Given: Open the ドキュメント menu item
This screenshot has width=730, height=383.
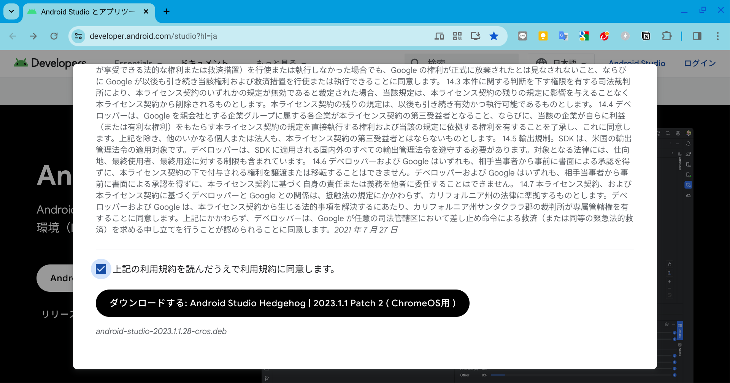Looking at the screenshot, I should coord(204,63).
